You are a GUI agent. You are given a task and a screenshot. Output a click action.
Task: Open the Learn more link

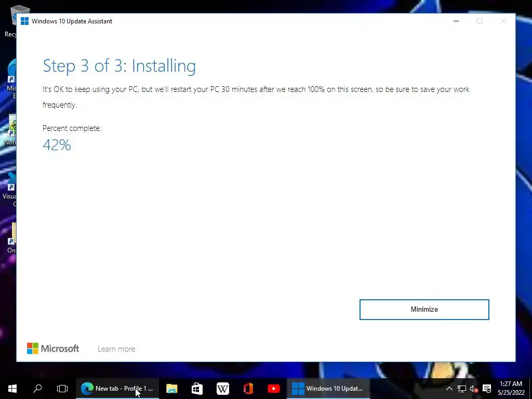tap(116, 349)
